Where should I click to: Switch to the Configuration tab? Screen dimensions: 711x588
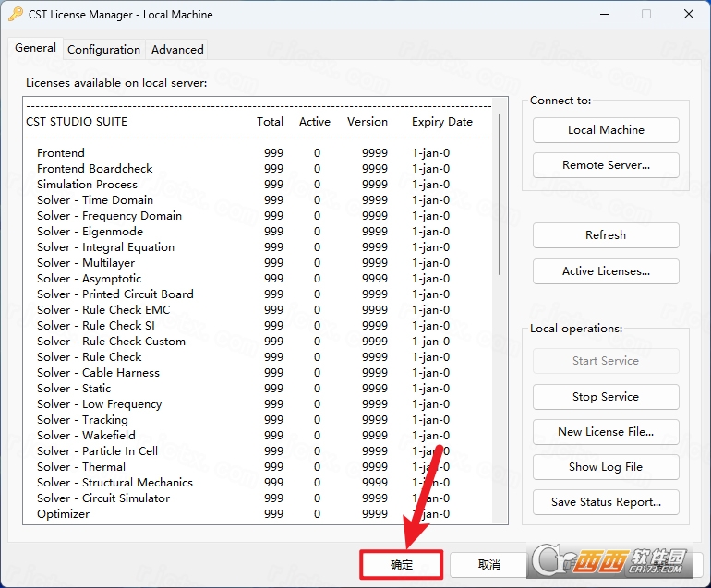tap(103, 50)
